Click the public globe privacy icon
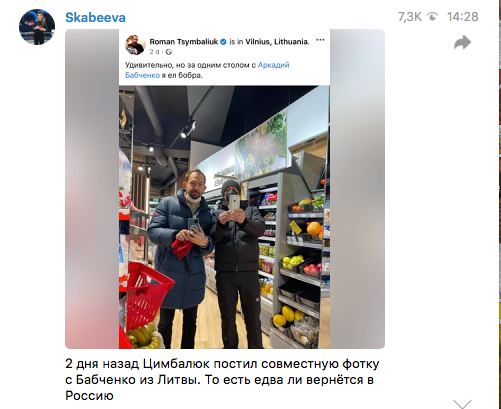Screen dimensions: 501x409 pos(169,52)
